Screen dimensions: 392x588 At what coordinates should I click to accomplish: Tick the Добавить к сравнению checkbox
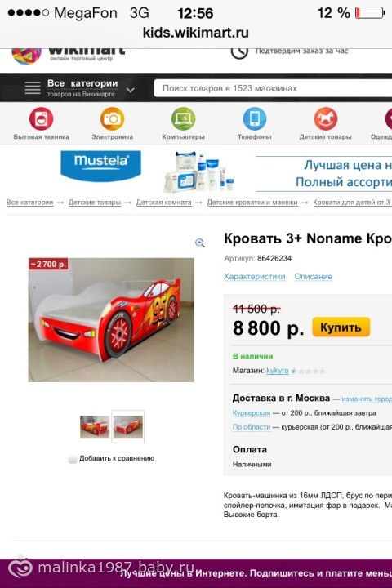click(x=73, y=459)
